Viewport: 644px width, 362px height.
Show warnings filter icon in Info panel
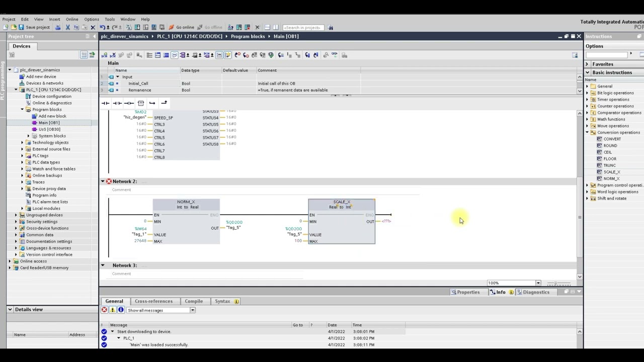click(x=112, y=310)
